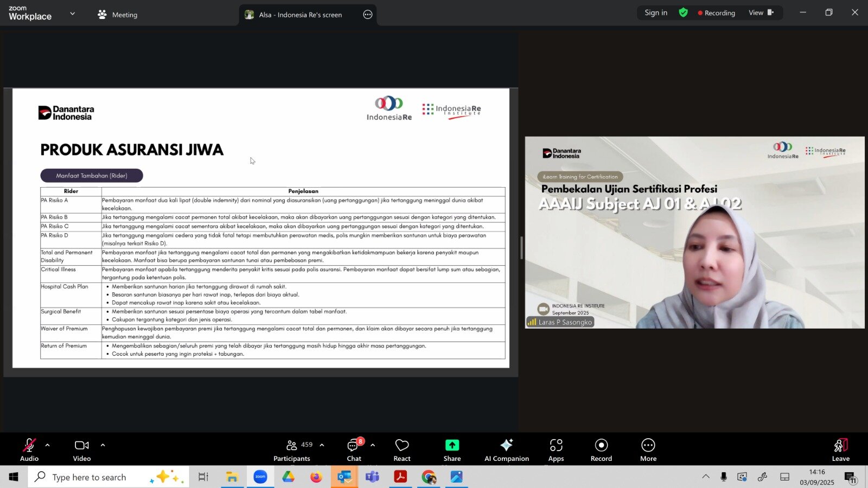Open the Chat panel
The image size is (868, 488).
coord(354,450)
